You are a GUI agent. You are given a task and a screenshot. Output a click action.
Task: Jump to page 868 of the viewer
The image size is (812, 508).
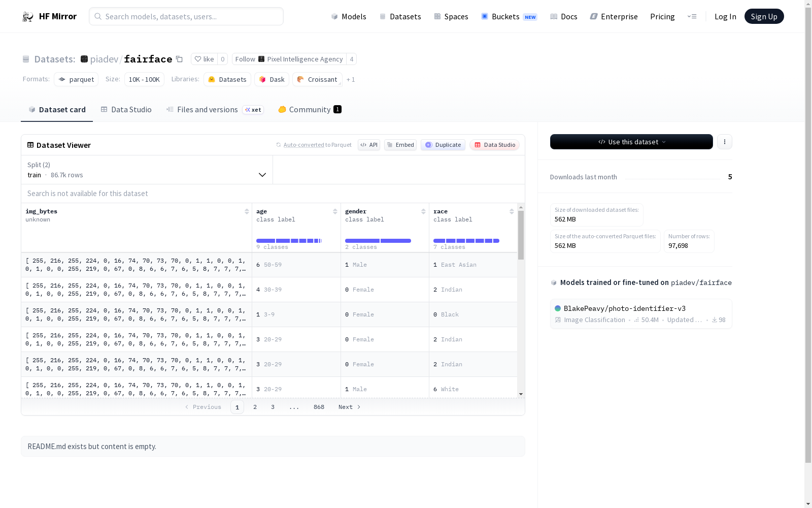pos(319,407)
